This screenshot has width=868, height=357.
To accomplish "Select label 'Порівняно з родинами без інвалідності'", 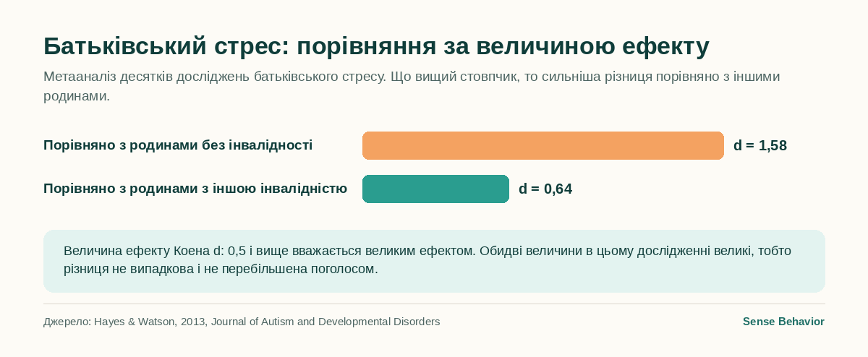I will pos(178,145).
